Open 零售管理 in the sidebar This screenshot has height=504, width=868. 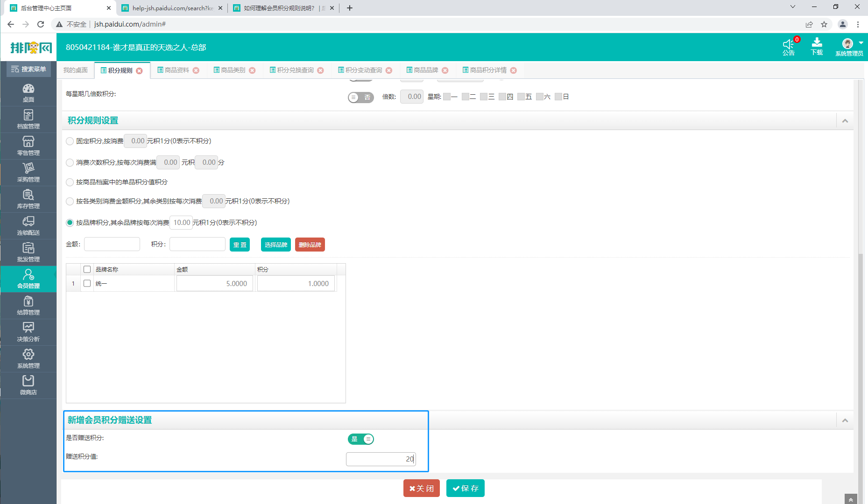[x=28, y=146]
